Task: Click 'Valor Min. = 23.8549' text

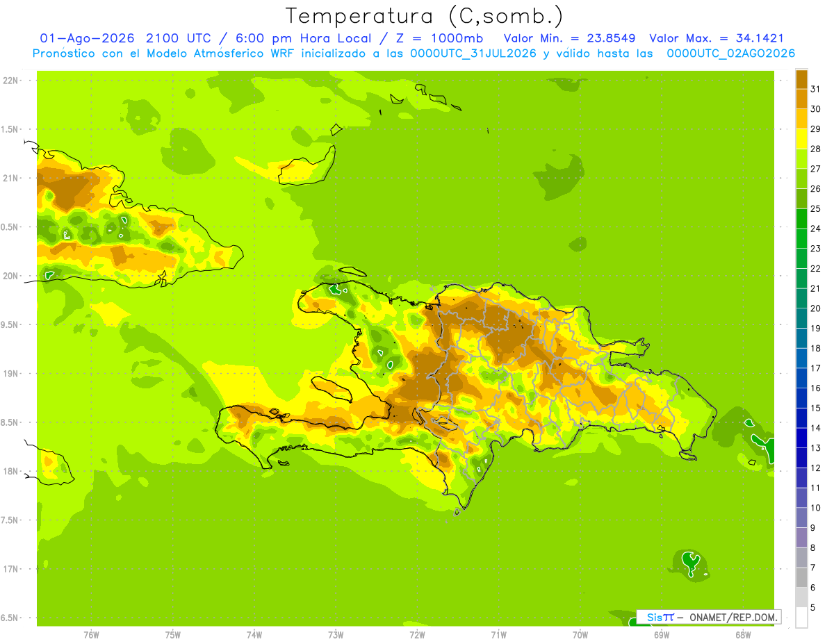Action: pos(571,38)
